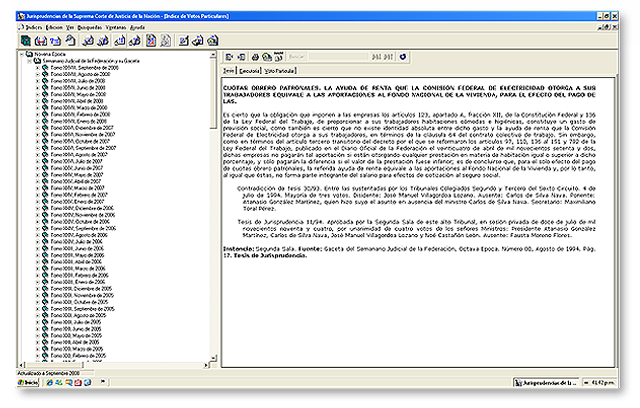The width and height of the screenshot is (640, 408).
Task: Click the multicolored disc icon beside printer
Action: pos(267,57)
